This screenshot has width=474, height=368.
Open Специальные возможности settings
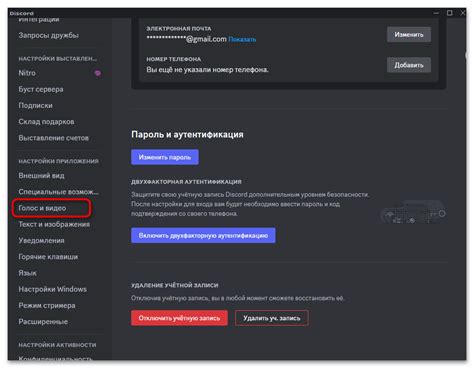point(58,192)
